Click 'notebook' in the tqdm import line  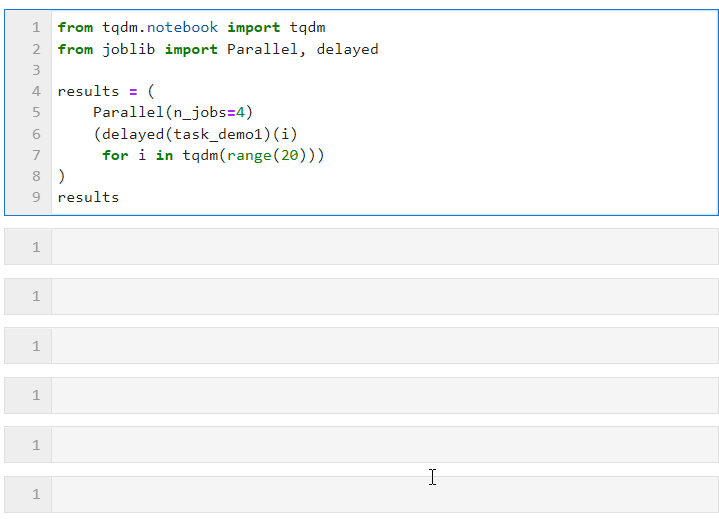(x=182, y=28)
